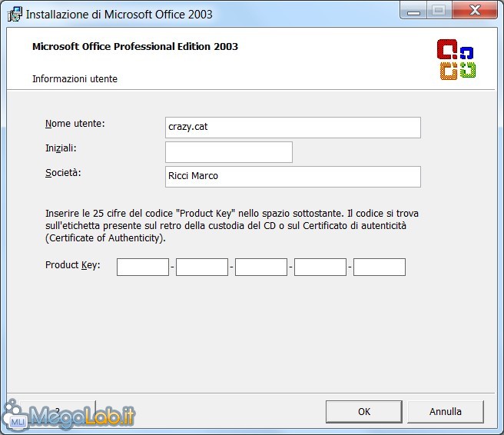Minimize the Office 2003 installation window
The image size is (504, 435).
413,11
